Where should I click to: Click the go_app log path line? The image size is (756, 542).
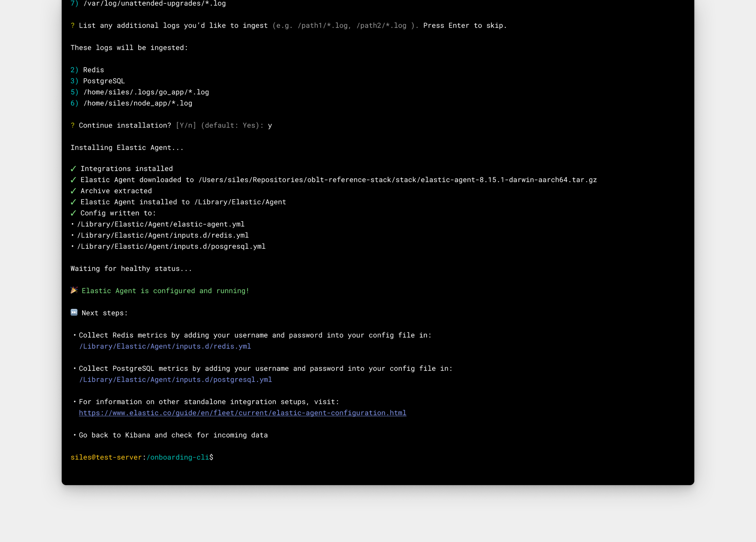(146, 92)
